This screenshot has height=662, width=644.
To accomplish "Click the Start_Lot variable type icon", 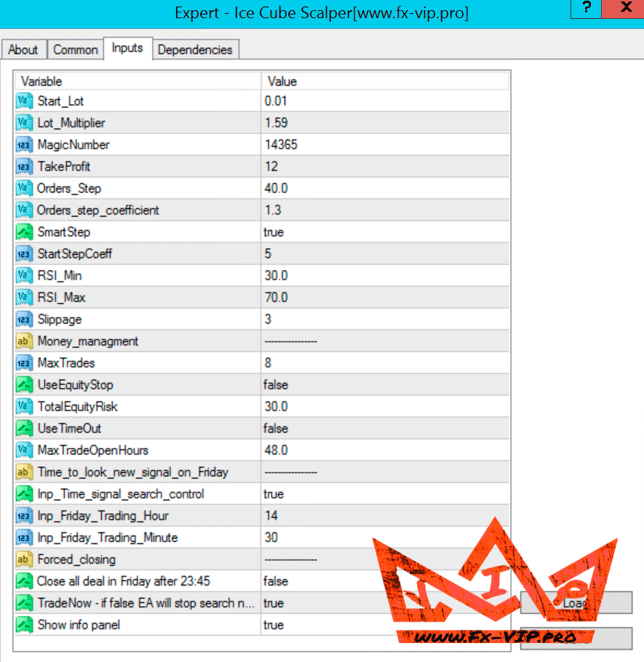I will pos(25,101).
